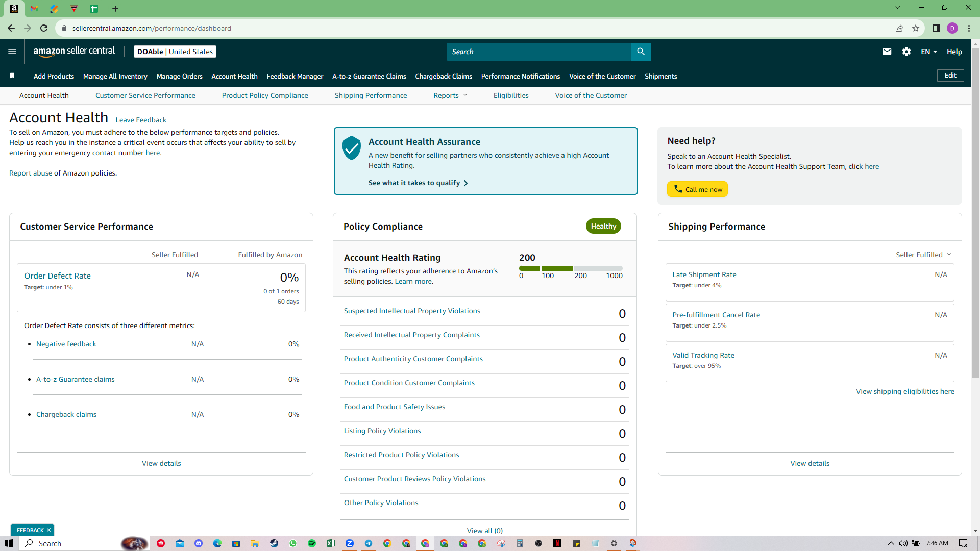This screenshot has height=551, width=980.
Task: Click the Leave Feedback link
Action: click(x=141, y=120)
